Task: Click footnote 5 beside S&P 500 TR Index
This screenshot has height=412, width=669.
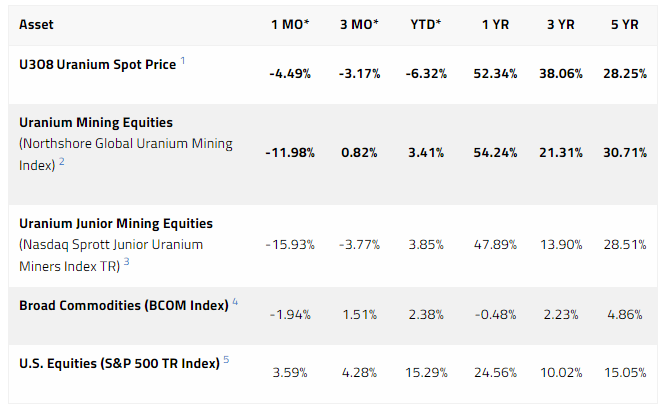Action: pyautogui.click(x=226, y=360)
